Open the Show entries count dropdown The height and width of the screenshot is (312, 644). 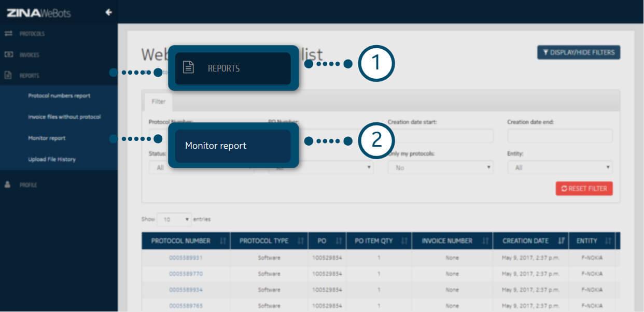click(174, 219)
